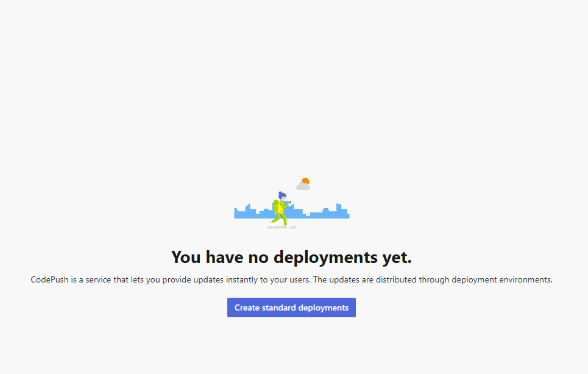The height and width of the screenshot is (374, 588).
Task: Select the 'You have no deployments yet.' heading
Action: point(291,257)
